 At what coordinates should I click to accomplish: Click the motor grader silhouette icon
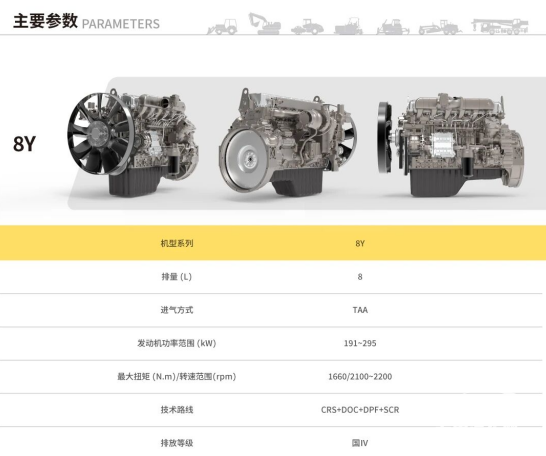point(440,27)
